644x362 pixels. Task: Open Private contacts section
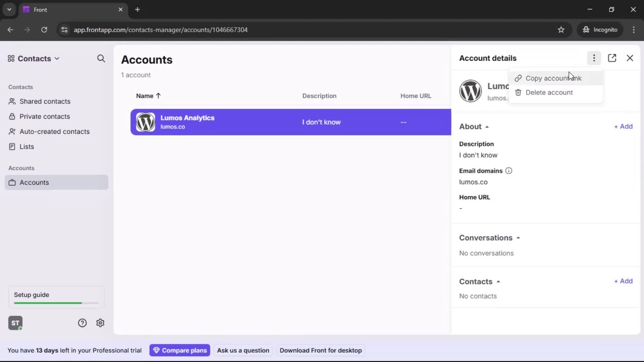(45, 116)
